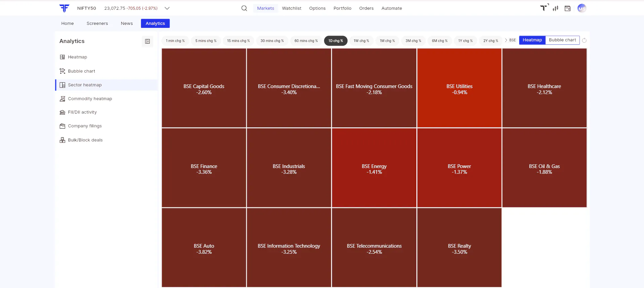Switch to the Home tab

67,24
